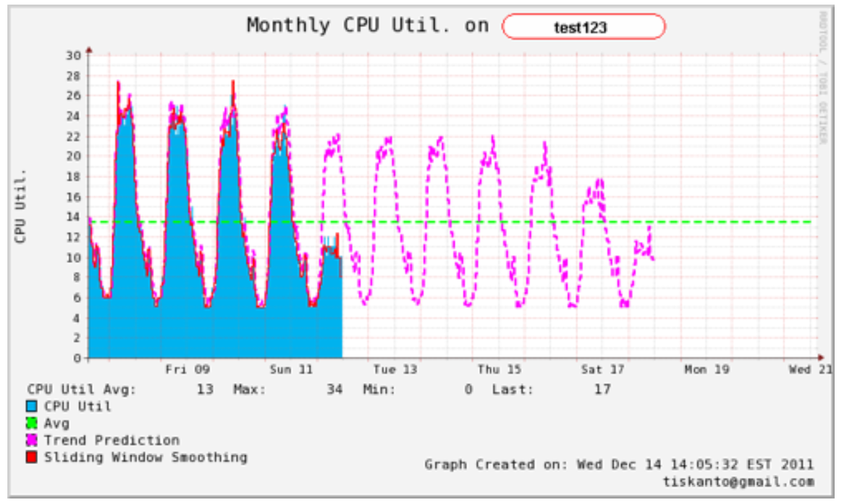Click the blue CPU Util legend swatch

click(31, 406)
